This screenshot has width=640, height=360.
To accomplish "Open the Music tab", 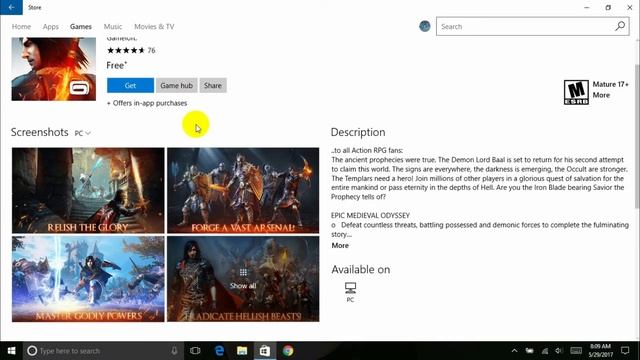I will pyautogui.click(x=113, y=27).
